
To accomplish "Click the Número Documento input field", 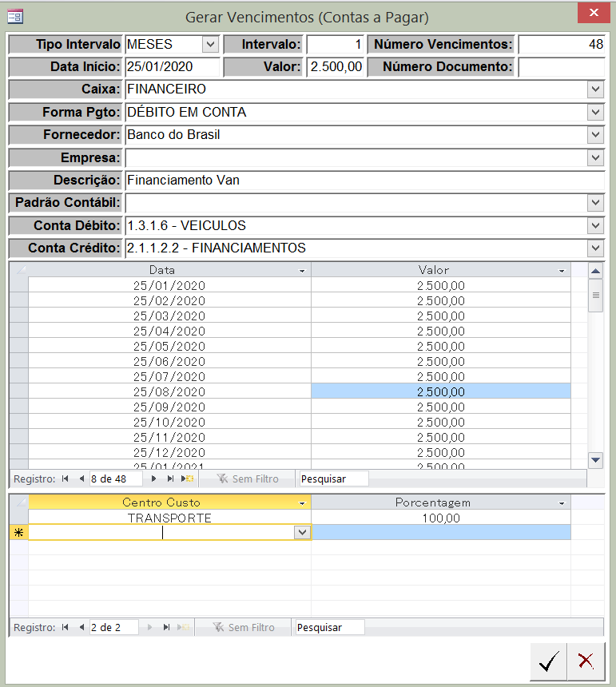I will [x=562, y=67].
